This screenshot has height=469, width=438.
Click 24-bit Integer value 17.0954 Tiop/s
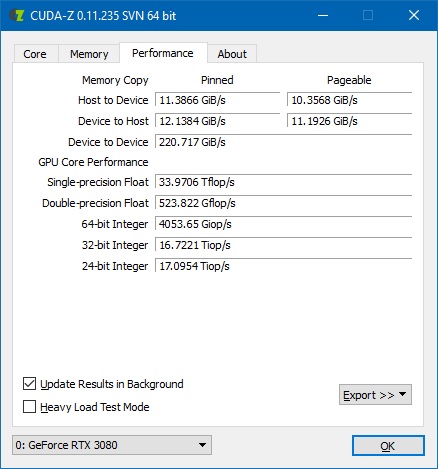pyautogui.click(x=283, y=266)
